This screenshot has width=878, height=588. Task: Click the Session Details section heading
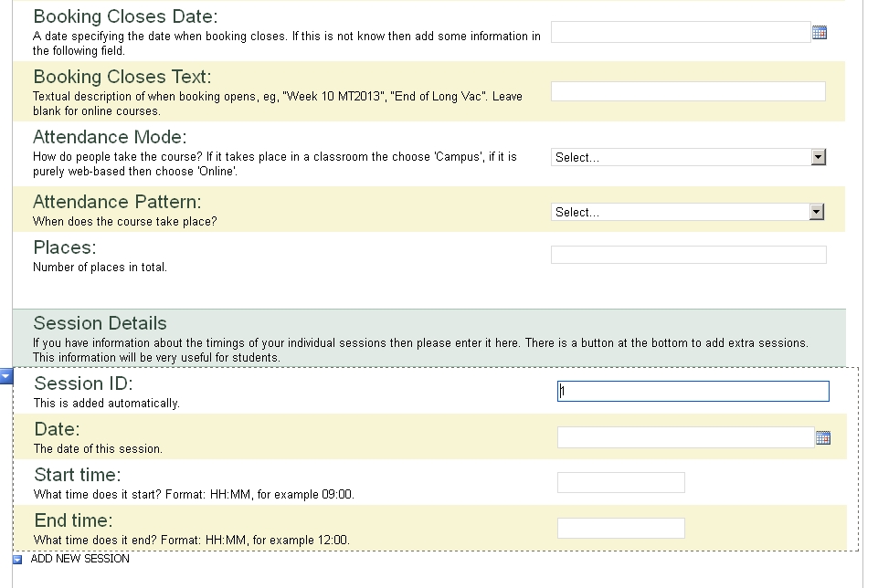point(100,323)
